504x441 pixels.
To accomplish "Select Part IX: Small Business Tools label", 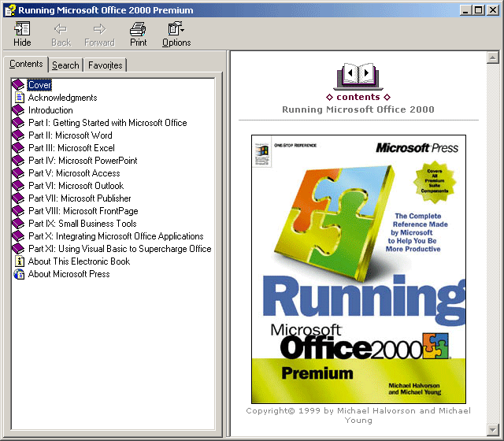I will 82,224.
